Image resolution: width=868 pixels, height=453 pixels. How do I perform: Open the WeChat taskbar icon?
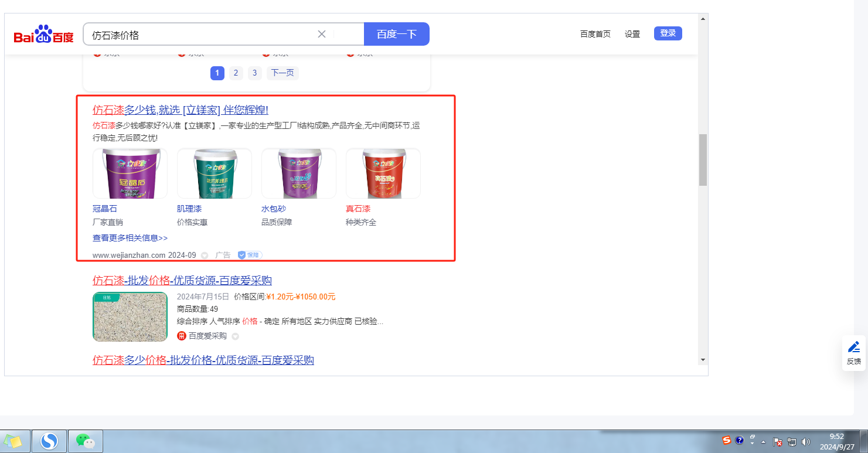(x=86, y=441)
